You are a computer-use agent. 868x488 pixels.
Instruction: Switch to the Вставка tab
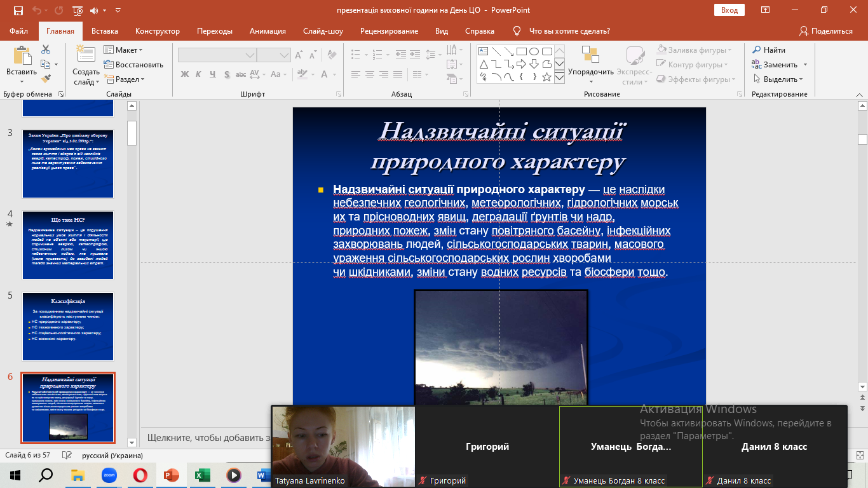(105, 31)
